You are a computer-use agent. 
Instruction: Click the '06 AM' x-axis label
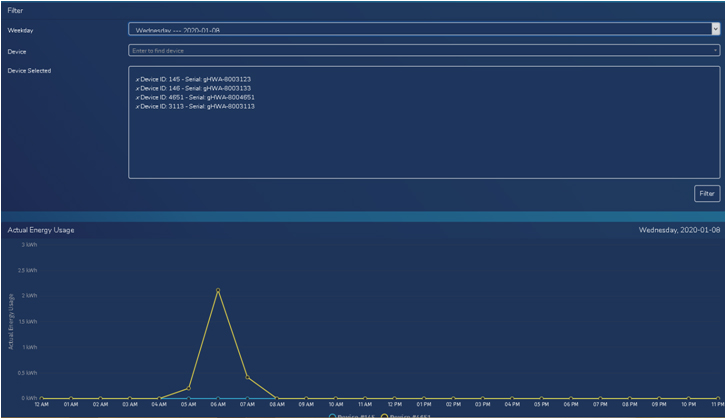point(218,404)
